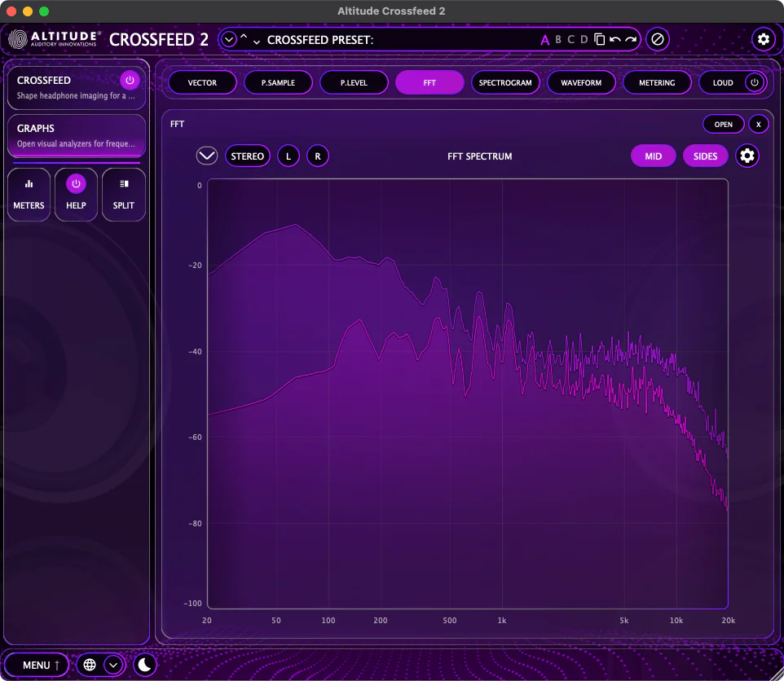Viewport: 784px width, 681px height.
Task: Open global settings gear at top right
Action: 763,39
